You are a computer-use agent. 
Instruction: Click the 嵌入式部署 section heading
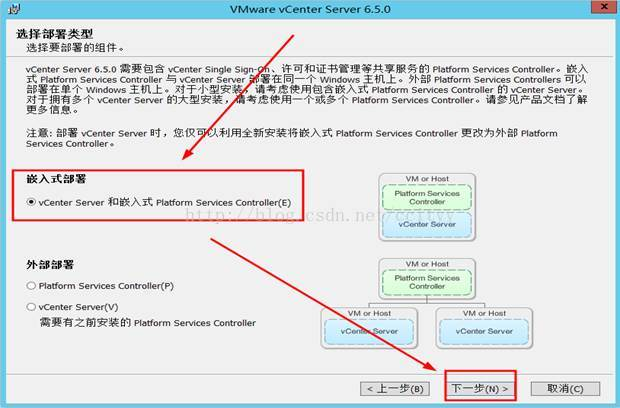point(56,179)
